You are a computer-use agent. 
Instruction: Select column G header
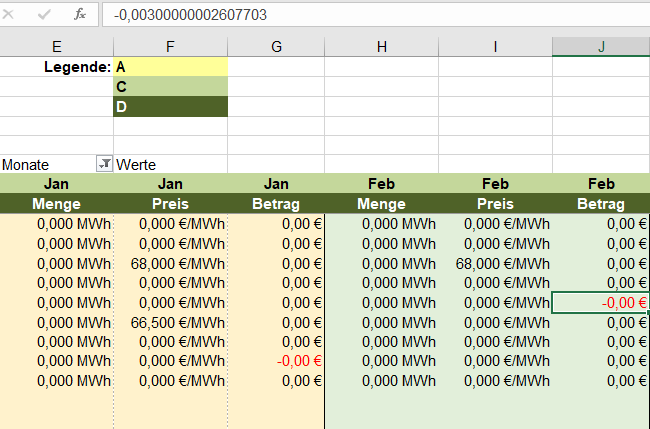(x=276, y=47)
